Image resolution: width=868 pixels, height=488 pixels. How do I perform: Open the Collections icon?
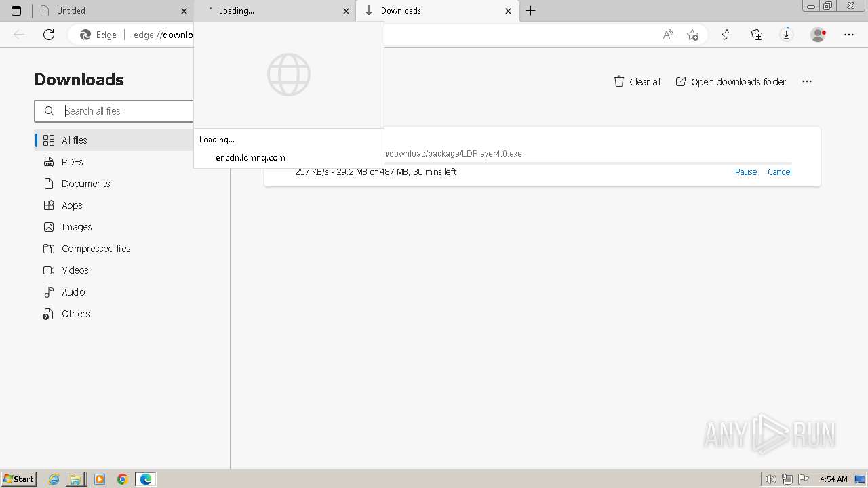[x=757, y=35]
